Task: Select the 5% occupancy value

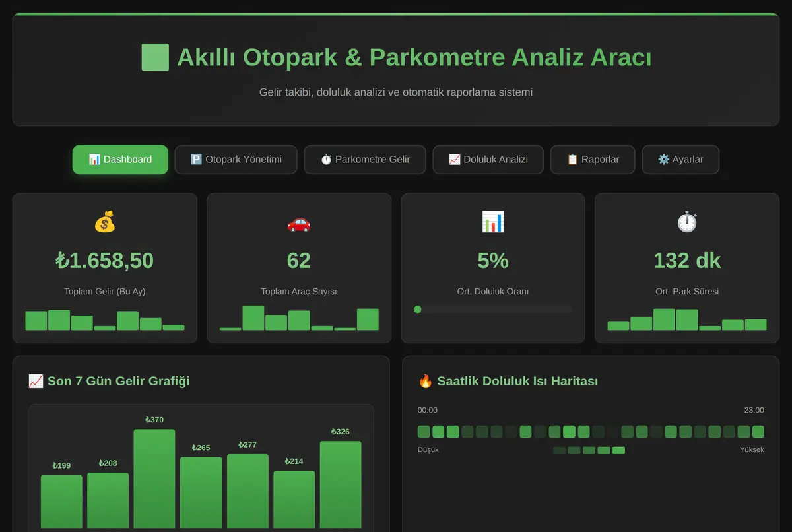Action: 493,261
